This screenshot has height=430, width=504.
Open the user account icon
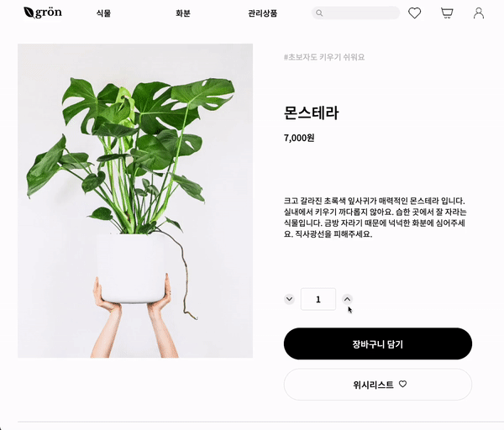(x=479, y=13)
